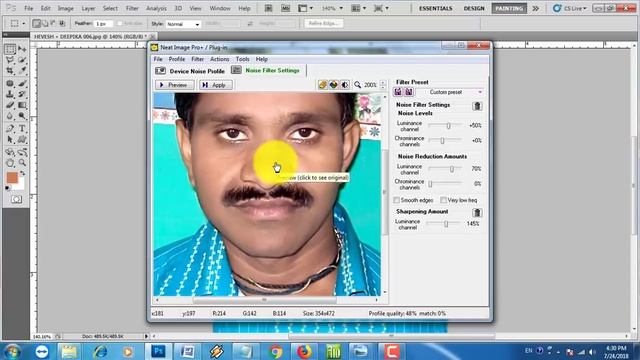Switch to Noise Filter Settings tab
This screenshot has height=360, width=640.
point(267,71)
